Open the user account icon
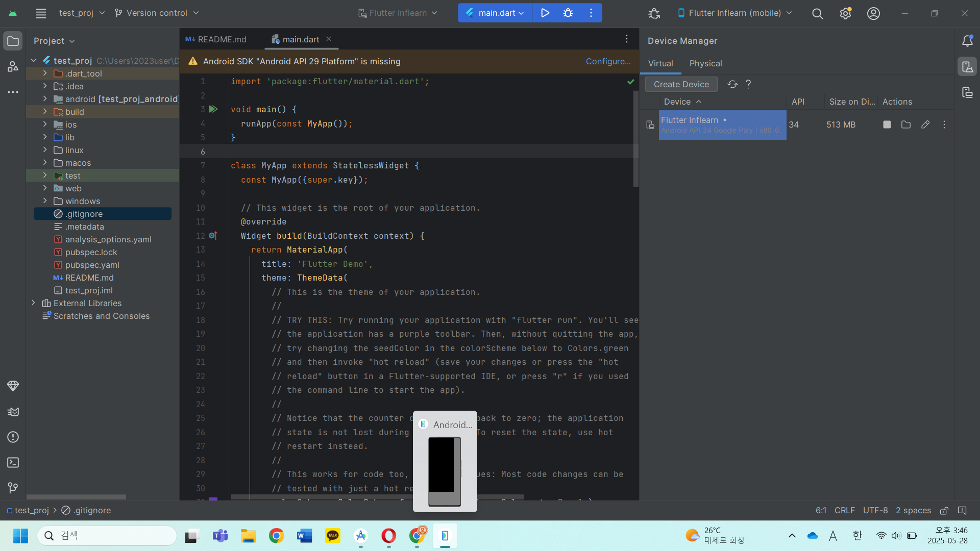Screen dimensions: 980x551 tap(873, 13)
